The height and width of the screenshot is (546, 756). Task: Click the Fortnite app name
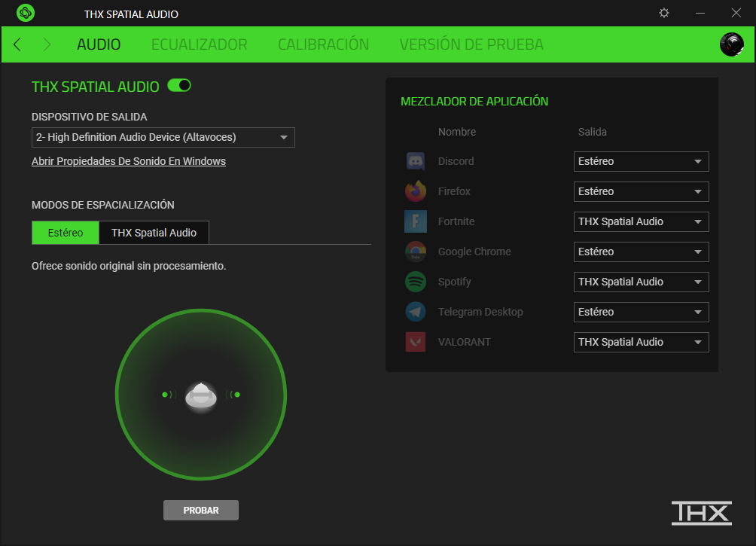(456, 221)
